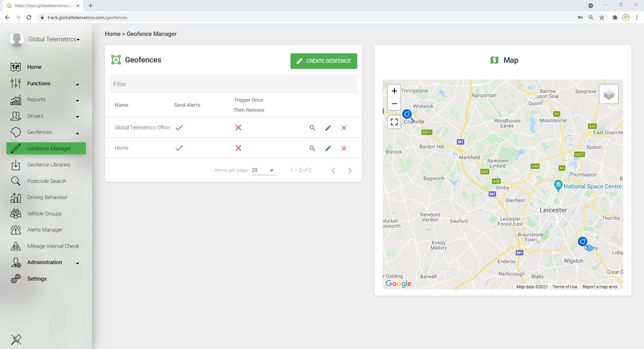Click the search icon for Global Telemetrics Office
The height and width of the screenshot is (349, 644).
coord(312,128)
